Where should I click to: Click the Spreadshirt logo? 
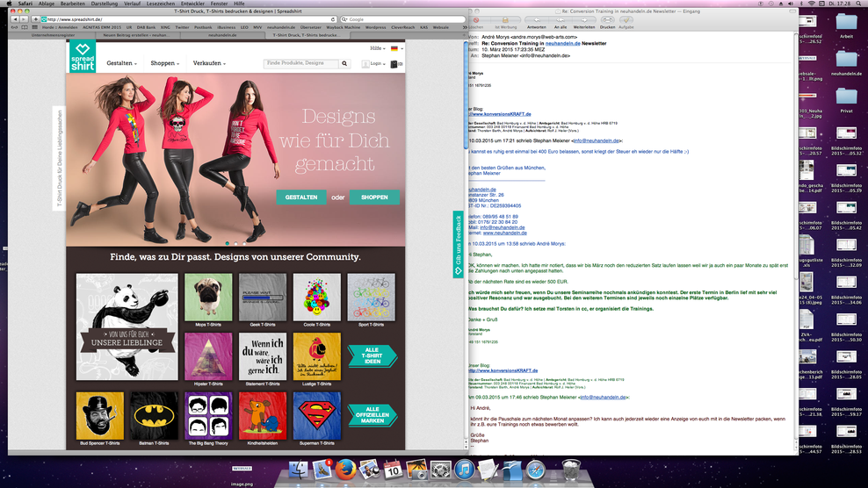(83, 57)
